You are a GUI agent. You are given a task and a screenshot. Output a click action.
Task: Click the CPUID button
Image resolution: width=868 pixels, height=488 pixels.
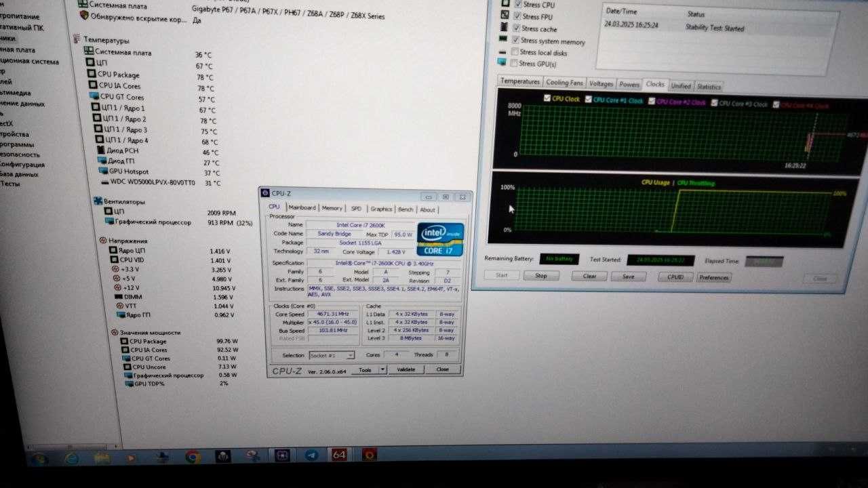[675, 277]
